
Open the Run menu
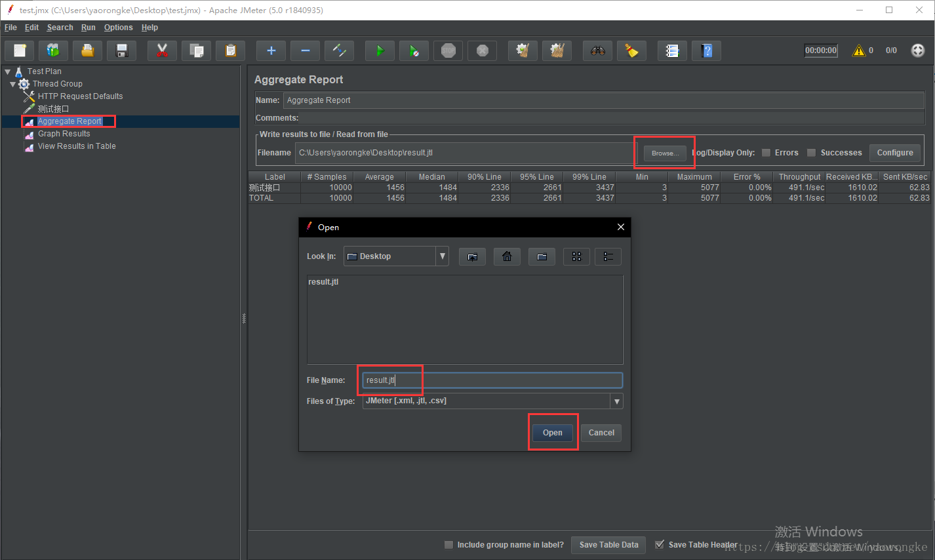89,28
